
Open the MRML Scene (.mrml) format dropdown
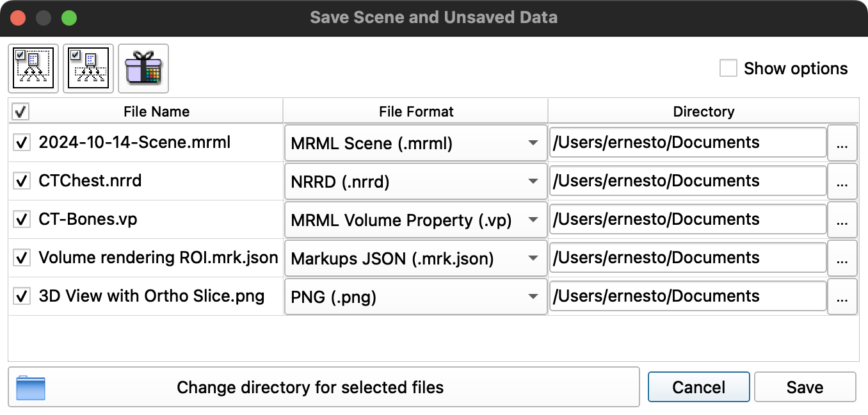(x=415, y=143)
